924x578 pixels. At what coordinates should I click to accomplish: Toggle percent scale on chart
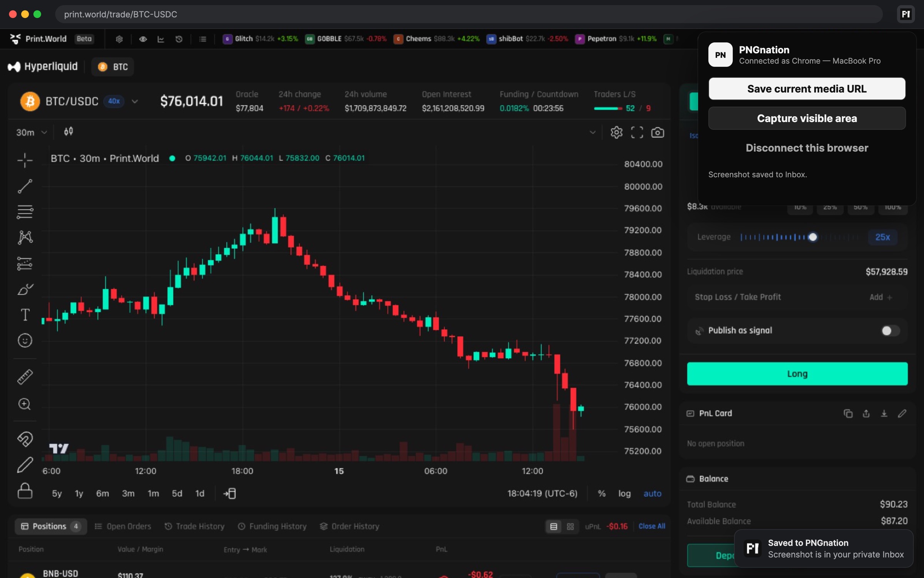602,494
